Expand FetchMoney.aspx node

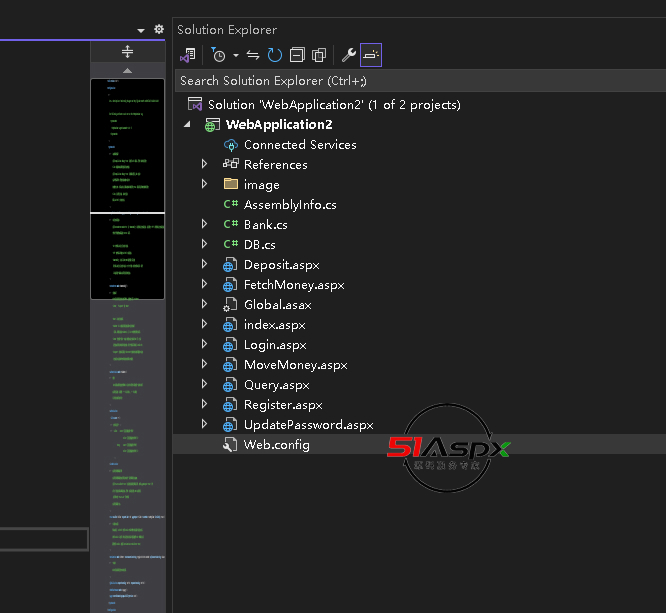click(204, 284)
